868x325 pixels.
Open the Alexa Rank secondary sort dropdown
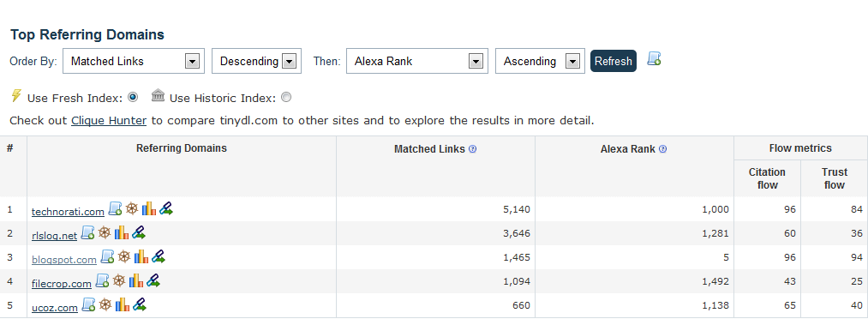[417, 61]
